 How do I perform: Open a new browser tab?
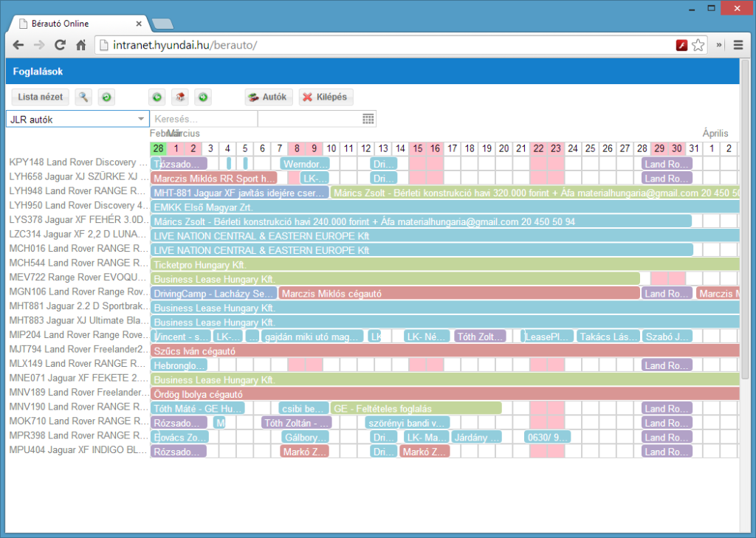pyautogui.click(x=162, y=24)
